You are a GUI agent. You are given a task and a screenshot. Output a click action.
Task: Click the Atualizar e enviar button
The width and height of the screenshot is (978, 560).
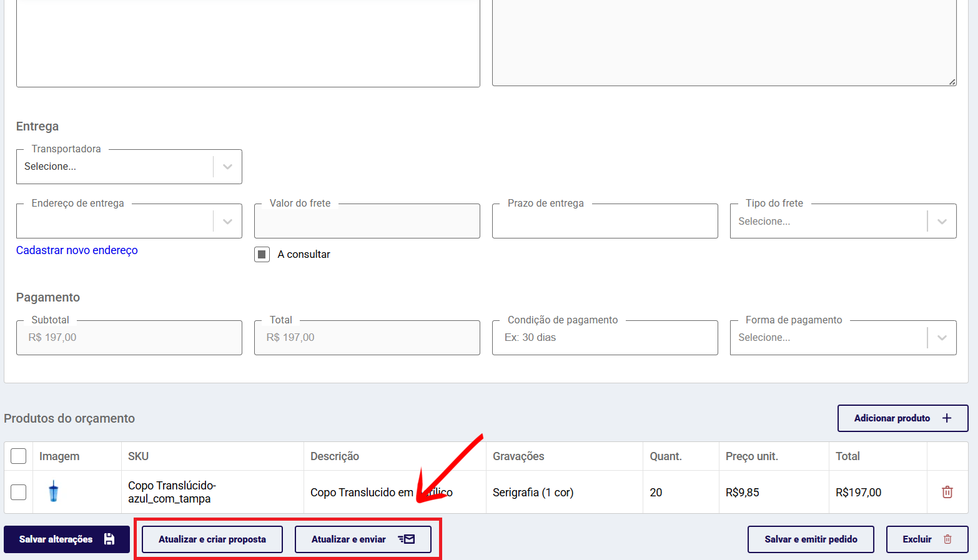(x=363, y=539)
